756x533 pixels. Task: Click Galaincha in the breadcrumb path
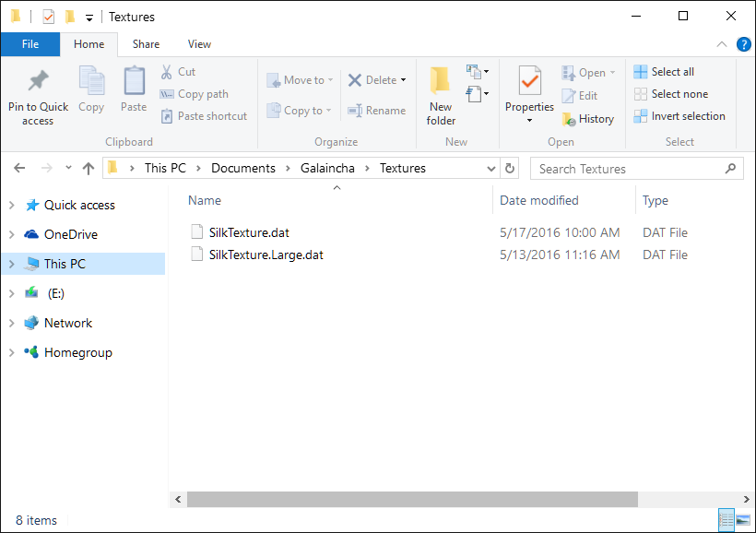[x=327, y=169]
